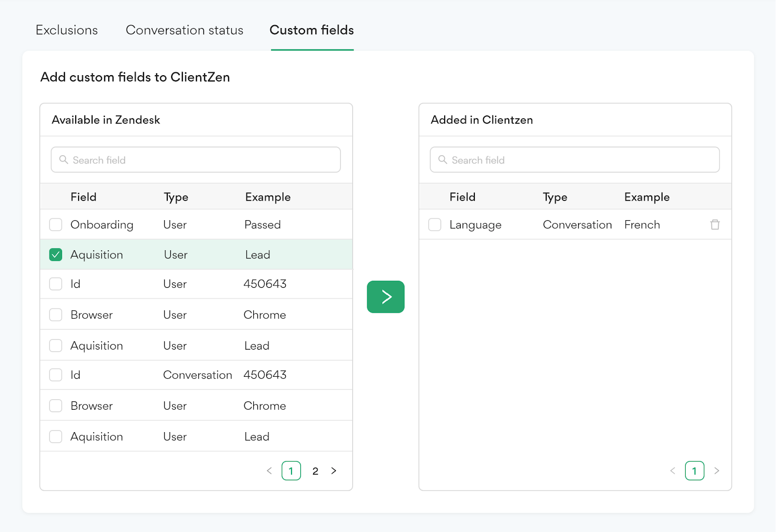Go to next page in the Zendesk list
This screenshot has width=776, height=532.
(x=334, y=471)
